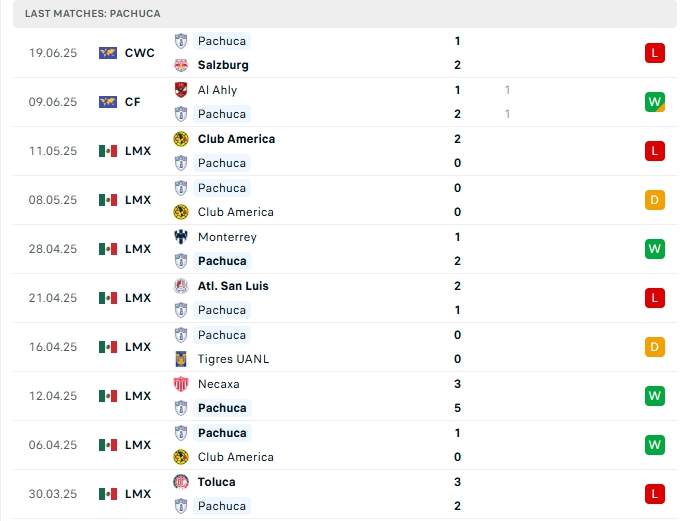Click the Necaxa team crest

pos(181,384)
